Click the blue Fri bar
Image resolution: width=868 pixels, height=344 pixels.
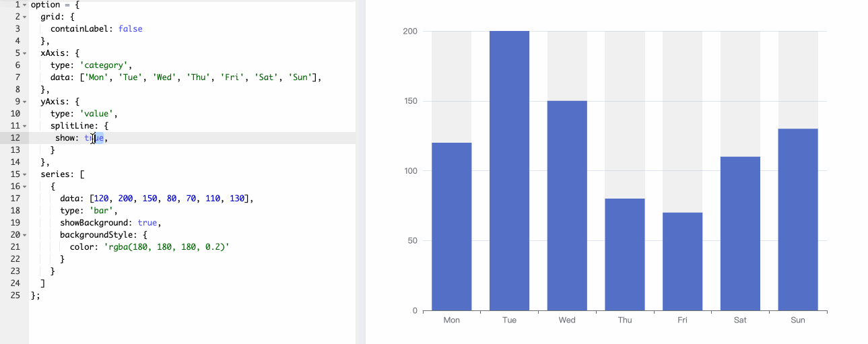click(x=682, y=262)
